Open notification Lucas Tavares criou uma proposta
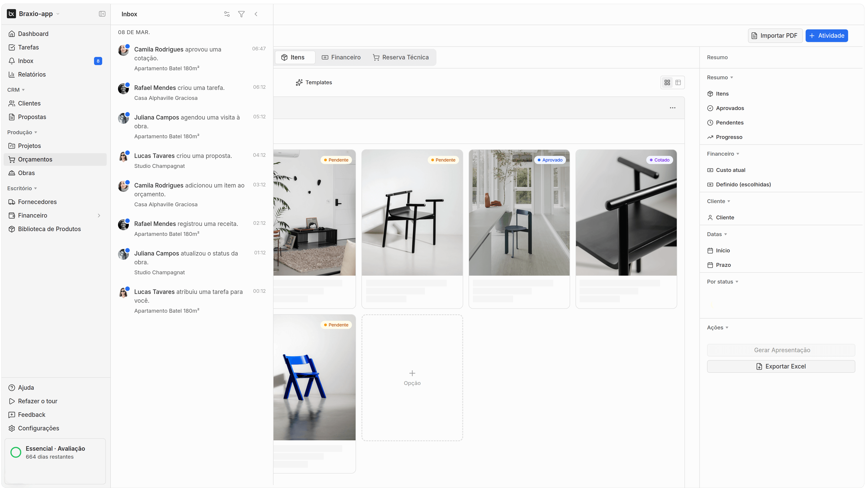868x488 pixels. [x=192, y=160]
